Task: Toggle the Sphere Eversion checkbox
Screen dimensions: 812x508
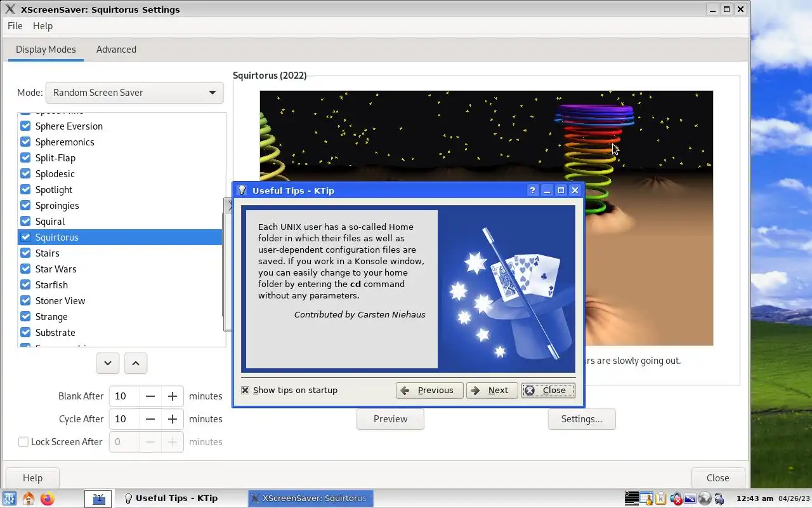Action: 25,126
